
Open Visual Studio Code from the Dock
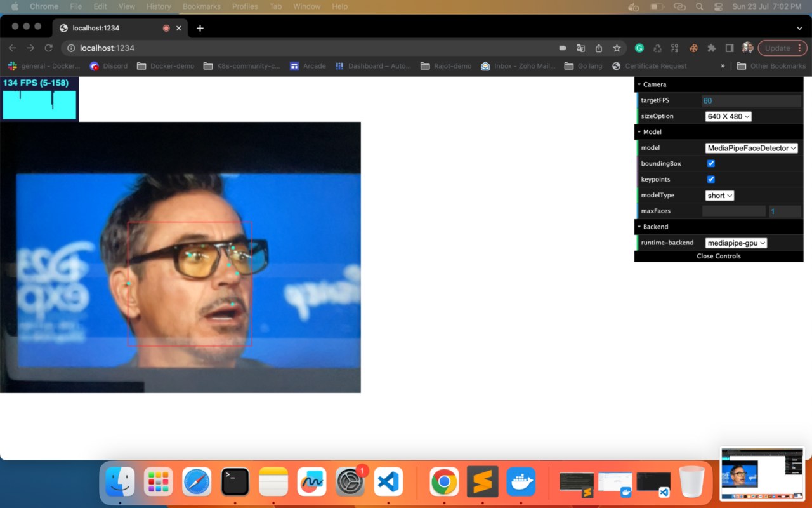(388, 481)
